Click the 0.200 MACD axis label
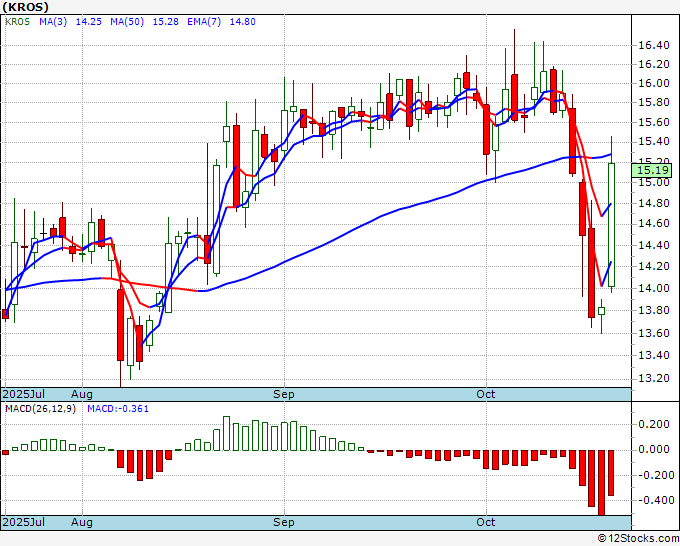 click(x=654, y=424)
